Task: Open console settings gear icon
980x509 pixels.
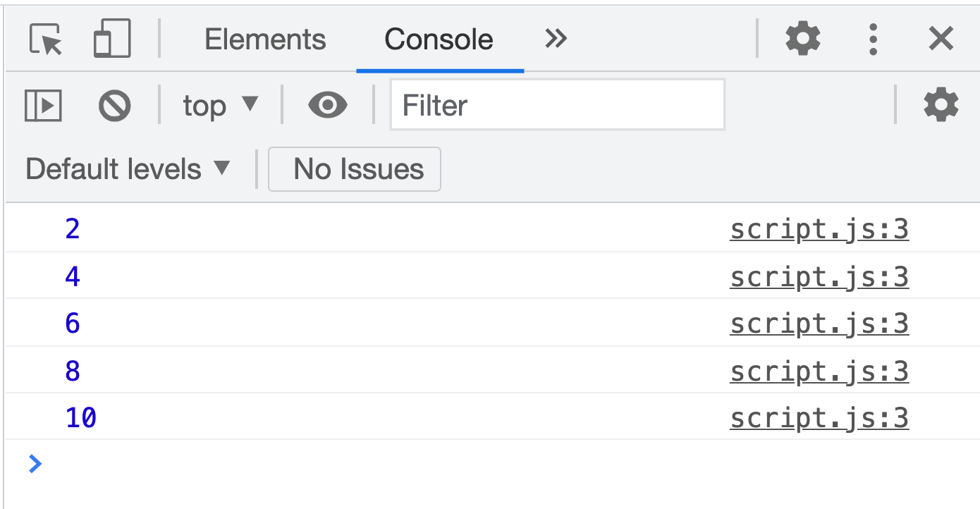Action: [x=941, y=106]
